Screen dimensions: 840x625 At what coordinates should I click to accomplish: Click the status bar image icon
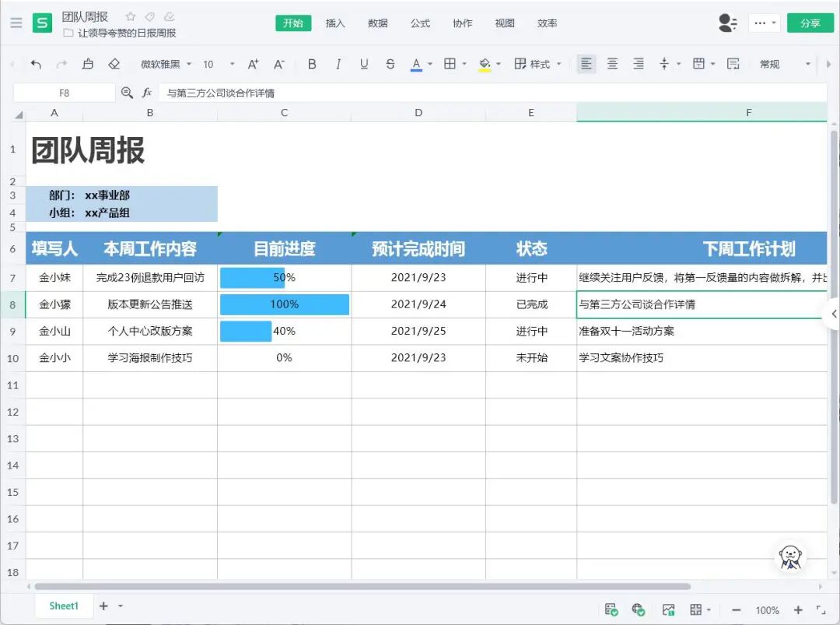click(668, 610)
